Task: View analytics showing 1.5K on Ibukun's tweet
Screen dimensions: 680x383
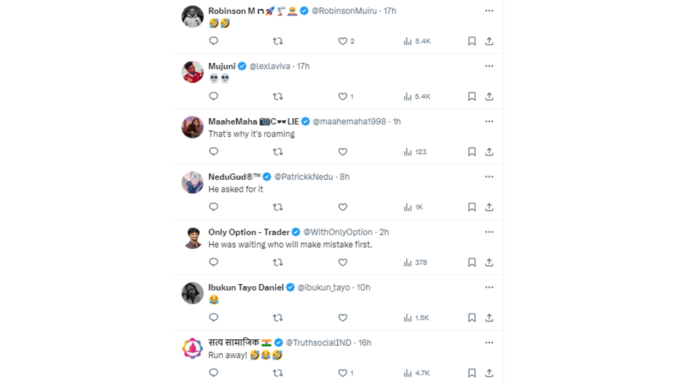Action: pos(416,318)
